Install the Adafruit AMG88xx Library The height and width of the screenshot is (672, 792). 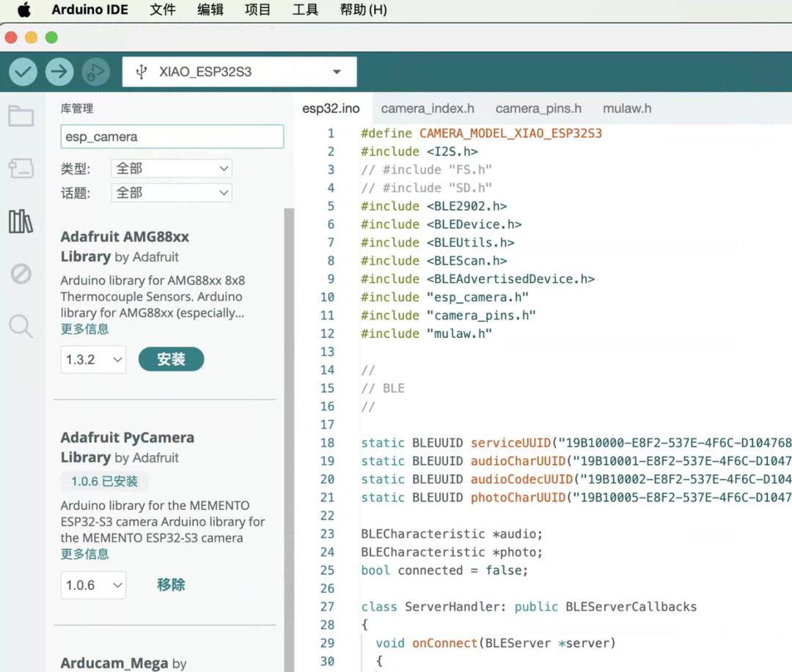coord(171,359)
